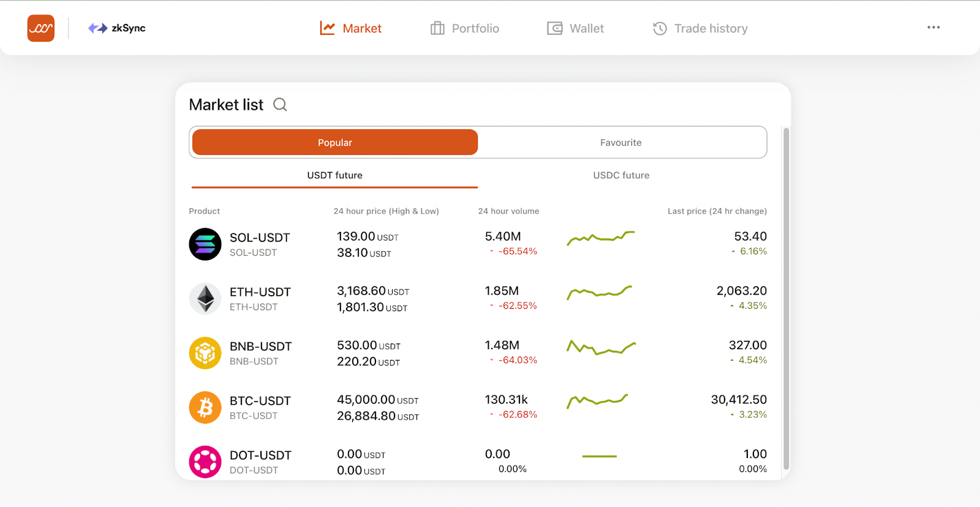Open the Portfolio tab
The height and width of the screenshot is (507, 980).
(464, 28)
